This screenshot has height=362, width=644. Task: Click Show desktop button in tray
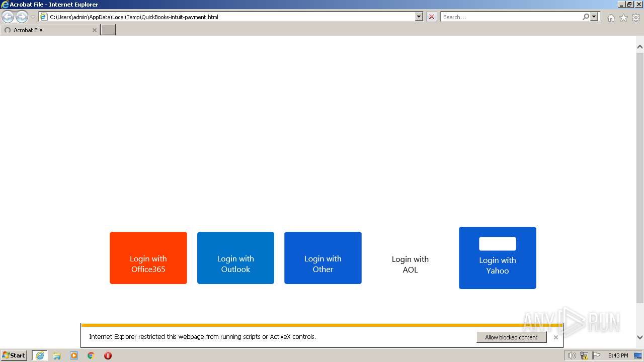tap(638, 355)
